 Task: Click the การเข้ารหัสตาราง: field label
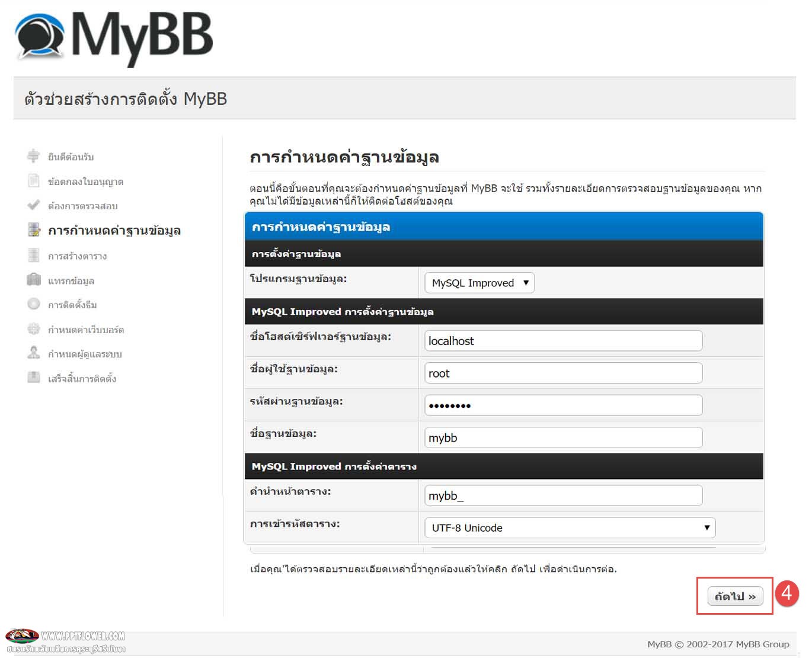tap(295, 523)
